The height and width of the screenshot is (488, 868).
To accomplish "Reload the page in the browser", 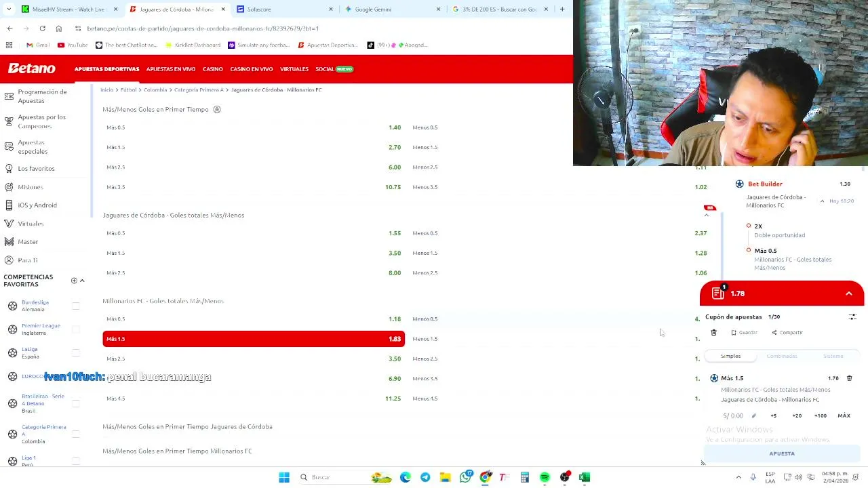I will pos(42,28).
